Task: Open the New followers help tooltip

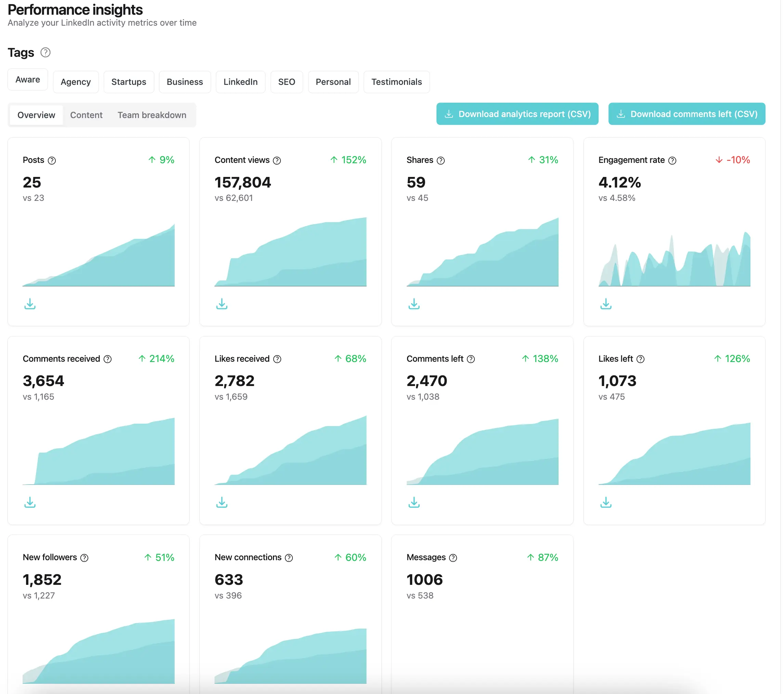Action: click(85, 557)
